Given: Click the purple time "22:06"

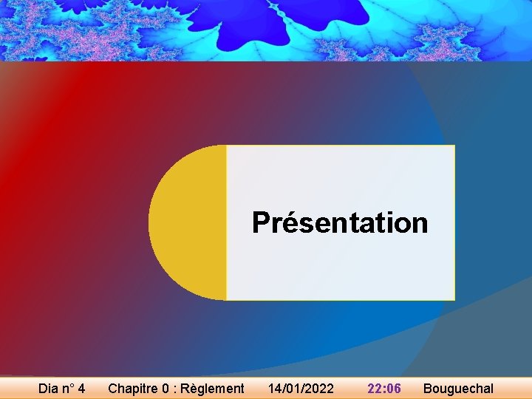Looking at the screenshot, I should click(x=384, y=389).
